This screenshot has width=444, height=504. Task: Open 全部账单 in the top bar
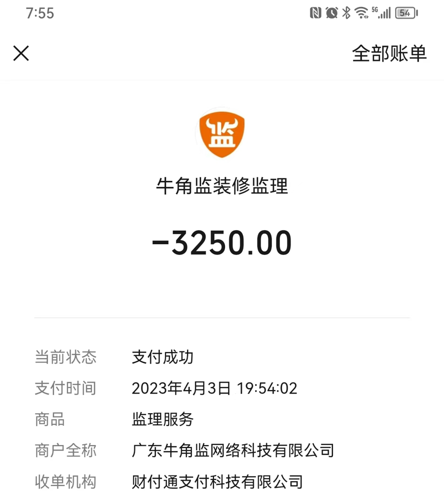click(389, 53)
